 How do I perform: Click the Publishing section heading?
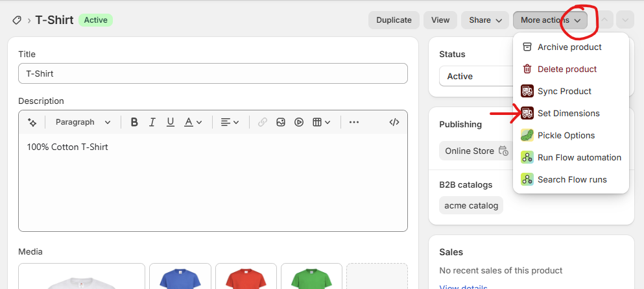[x=460, y=125]
